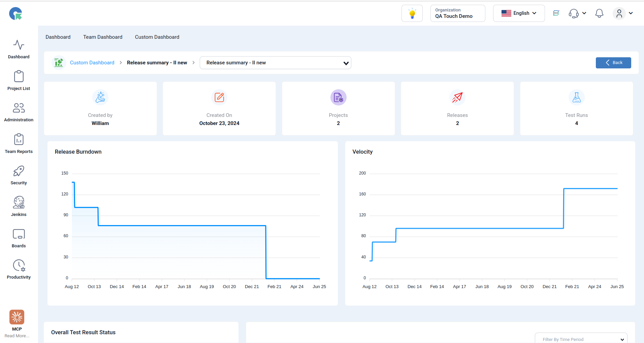Screen dimensions: 644x343
Task: Expand the headset support menu
Action: [x=577, y=13]
